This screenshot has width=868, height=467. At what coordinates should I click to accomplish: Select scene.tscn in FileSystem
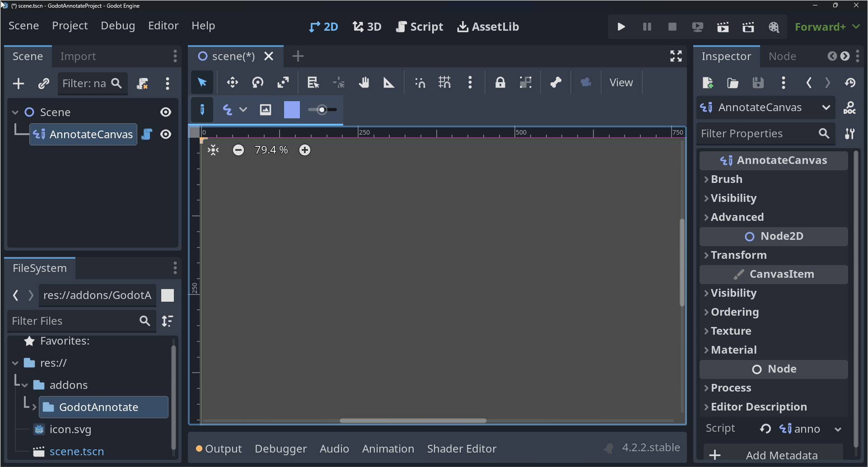76,451
